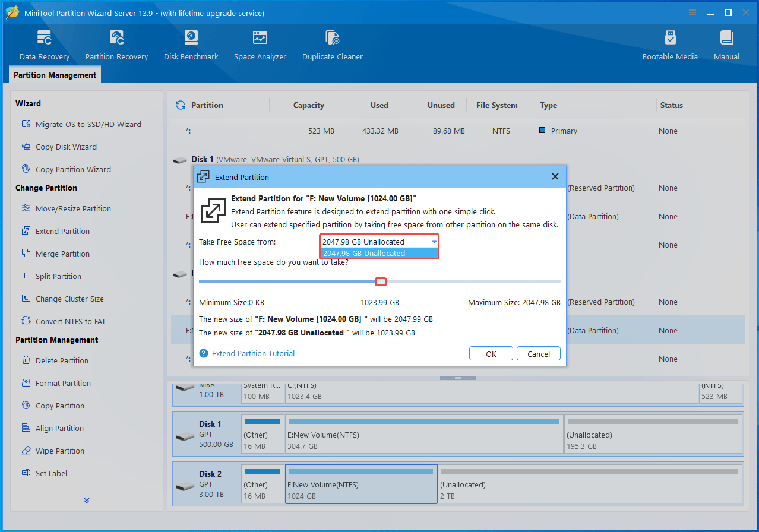This screenshot has height=532, width=759.
Task: Open Space Analyzer
Action: [x=260, y=46]
